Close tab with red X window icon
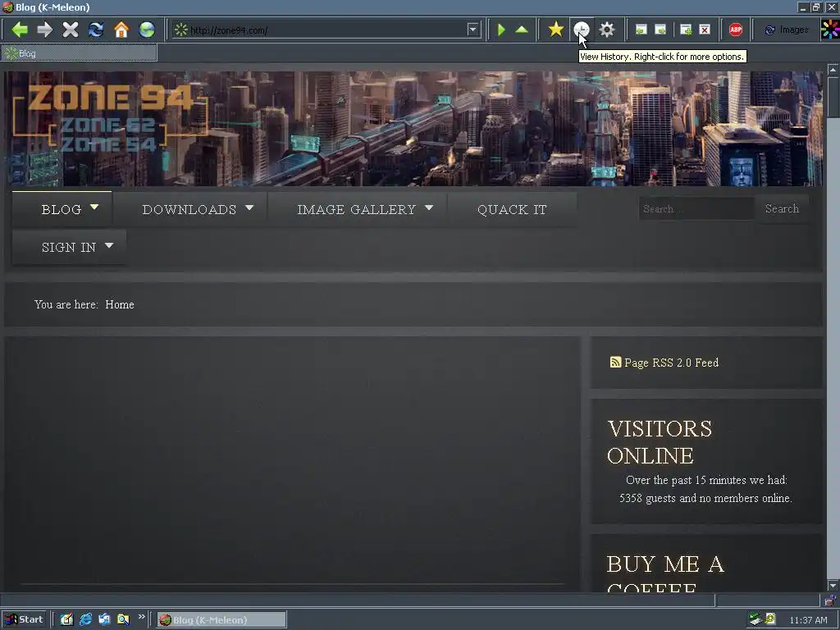Viewport: 840px width, 630px height. tap(705, 30)
